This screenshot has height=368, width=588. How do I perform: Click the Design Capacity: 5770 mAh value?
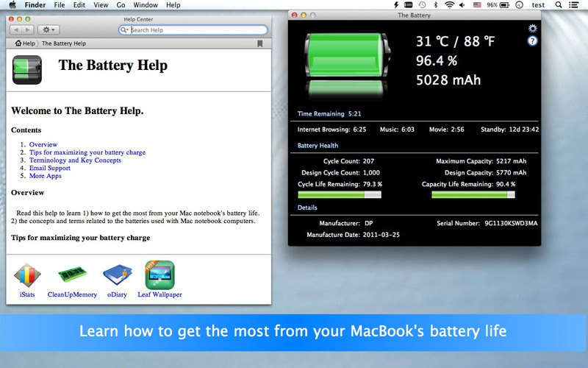pos(486,173)
